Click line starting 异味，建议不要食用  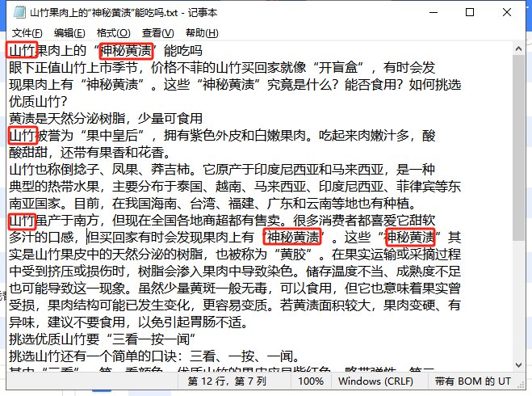[128, 322]
